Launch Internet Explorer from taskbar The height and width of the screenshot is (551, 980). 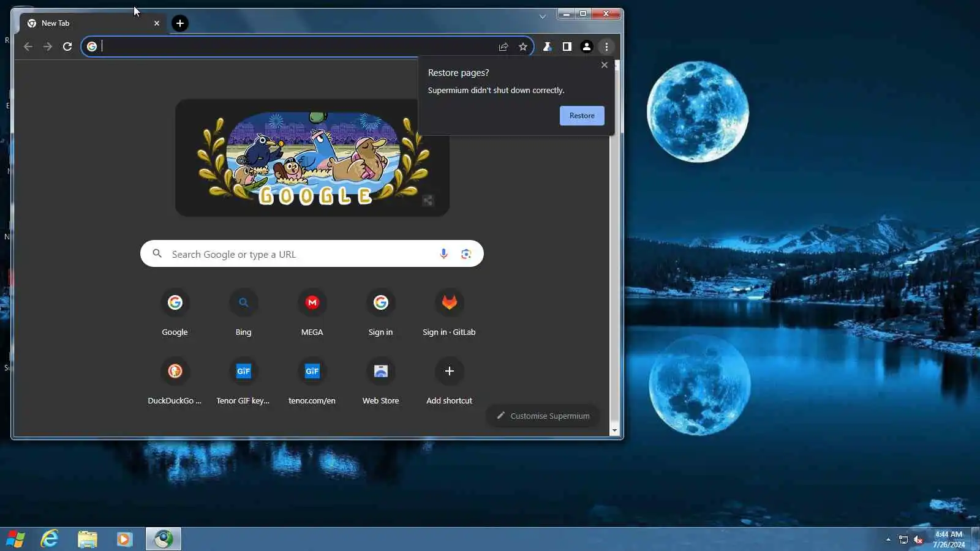point(50,539)
